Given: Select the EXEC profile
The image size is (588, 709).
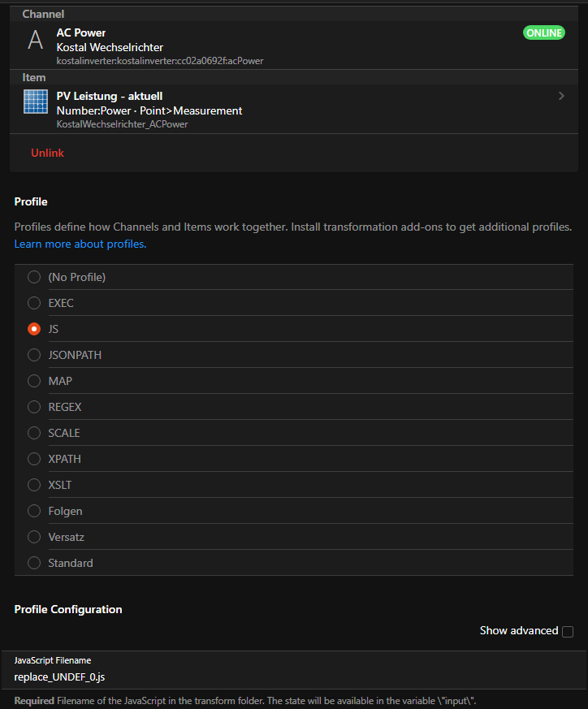Looking at the screenshot, I should pos(34,303).
